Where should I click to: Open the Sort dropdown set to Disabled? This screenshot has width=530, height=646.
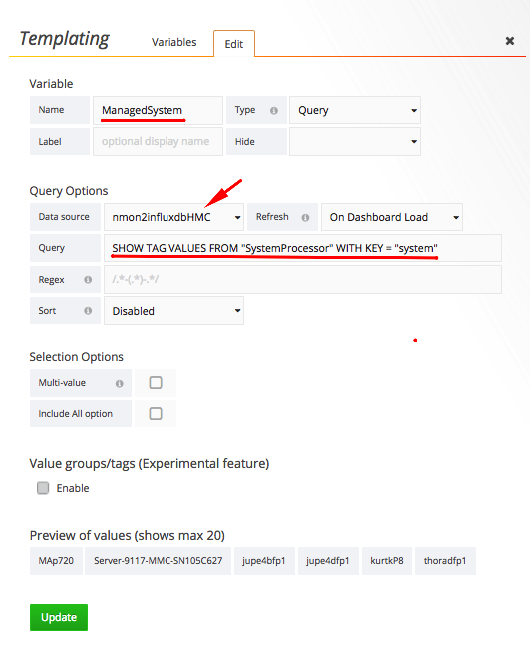coord(174,311)
